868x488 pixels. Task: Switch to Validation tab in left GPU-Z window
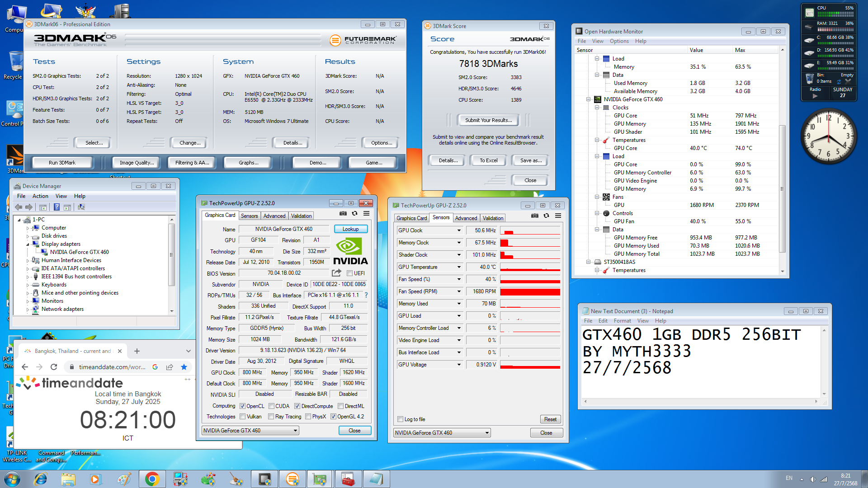(301, 216)
